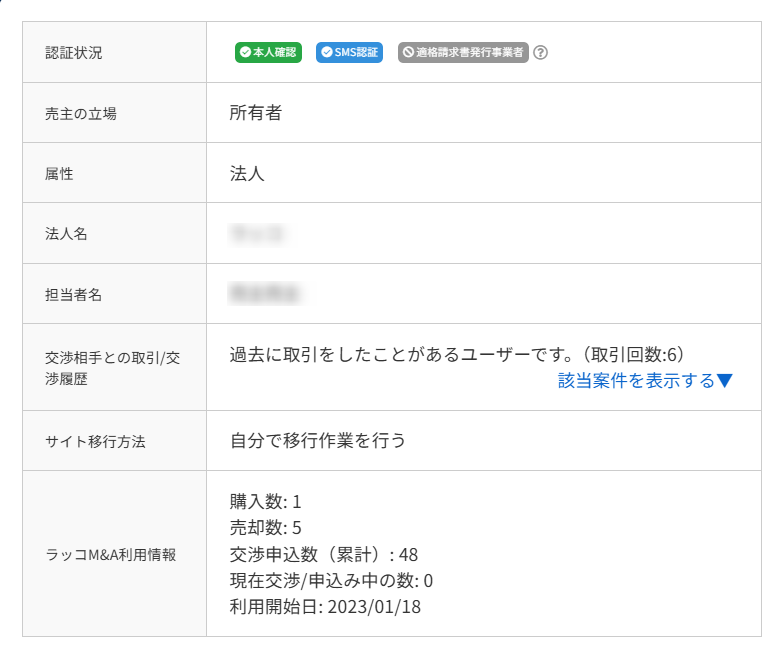This screenshot has width=782, height=657.
Task: Click the 取引回数:6 history text
Action: 634,355
